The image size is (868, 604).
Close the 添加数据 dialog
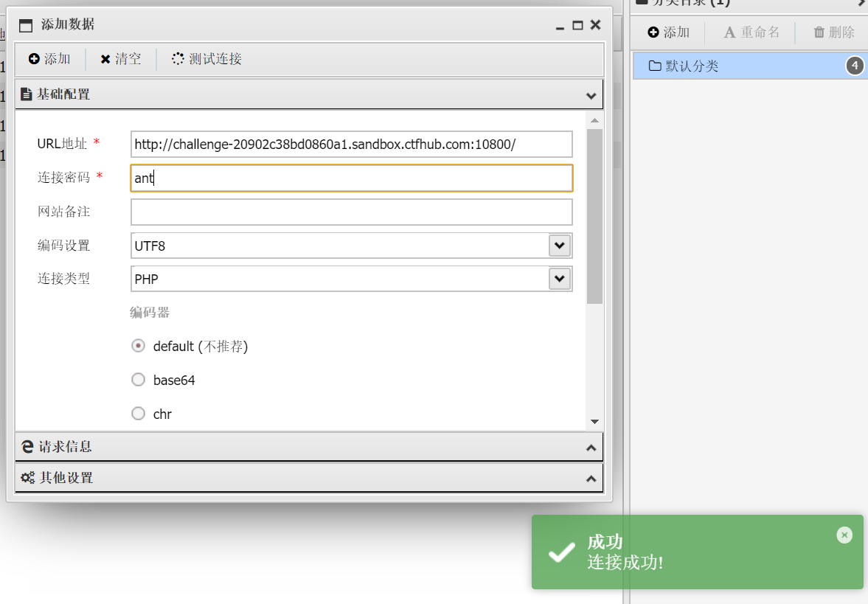[596, 25]
